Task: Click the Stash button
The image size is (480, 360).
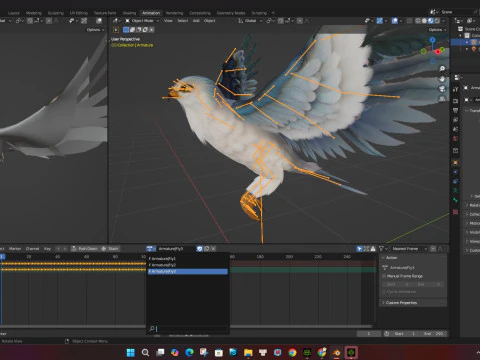Action: [x=110, y=249]
